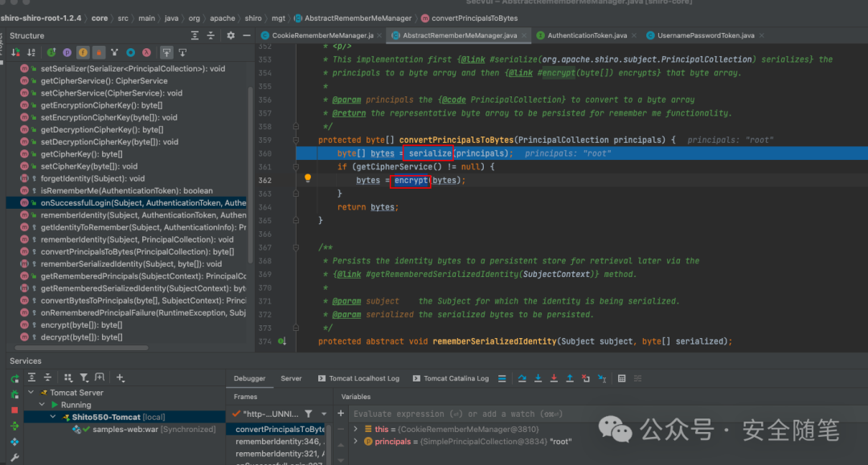Click the Run to Cursor icon
The width and height of the screenshot is (868, 465).
point(602,379)
